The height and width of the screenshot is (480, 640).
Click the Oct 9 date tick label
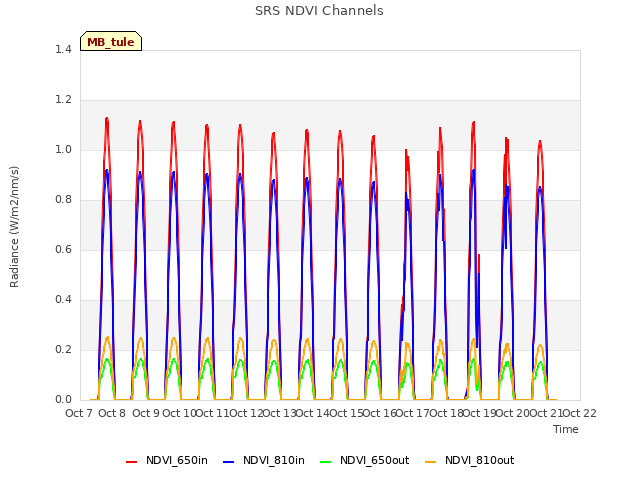coord(146,413)
